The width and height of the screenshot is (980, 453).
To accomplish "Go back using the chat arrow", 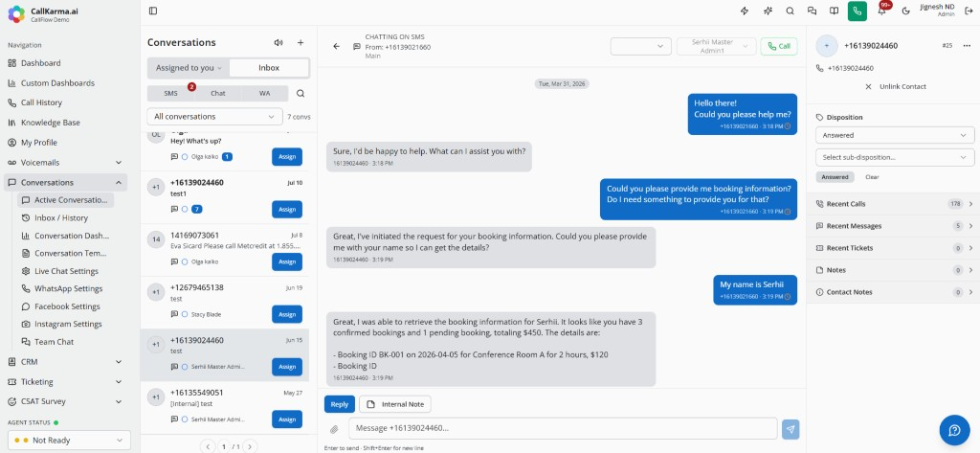I will click(x=336, y=46).
